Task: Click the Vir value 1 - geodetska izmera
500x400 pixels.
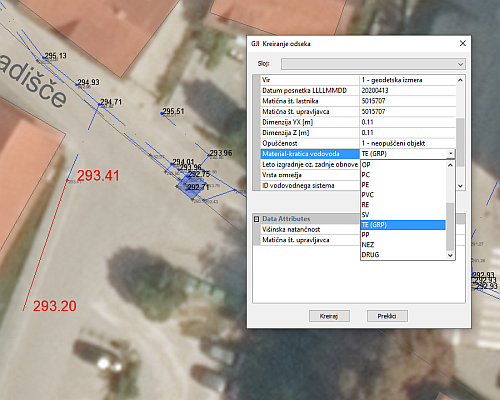Action: [407, 80]
